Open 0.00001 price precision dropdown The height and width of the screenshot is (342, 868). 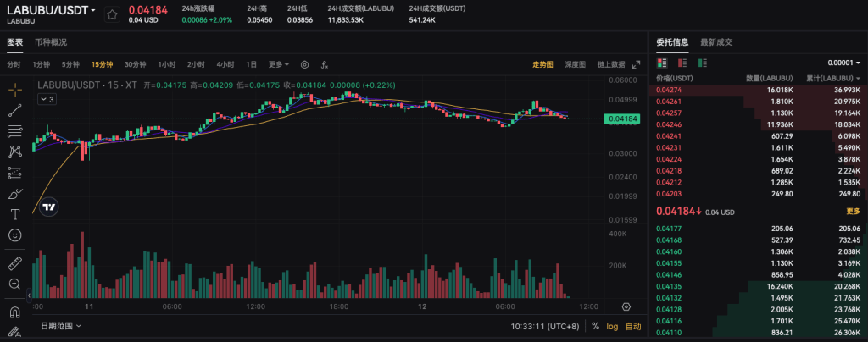click(843, 63)
